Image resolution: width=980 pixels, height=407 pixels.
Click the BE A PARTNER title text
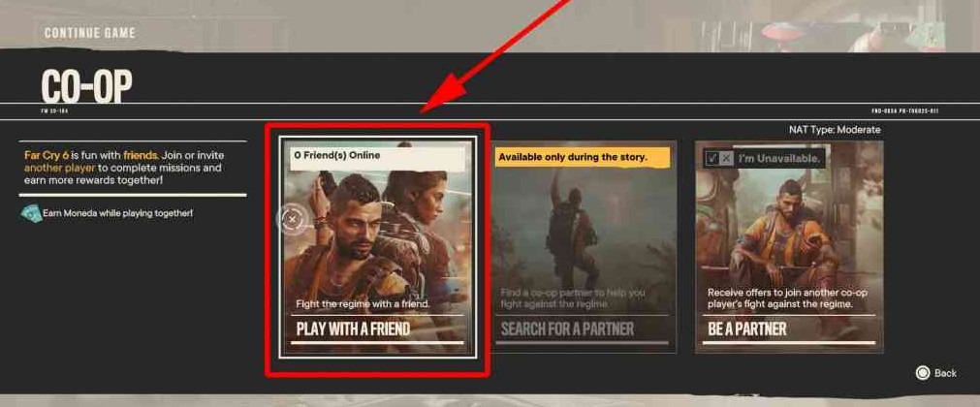747,329
